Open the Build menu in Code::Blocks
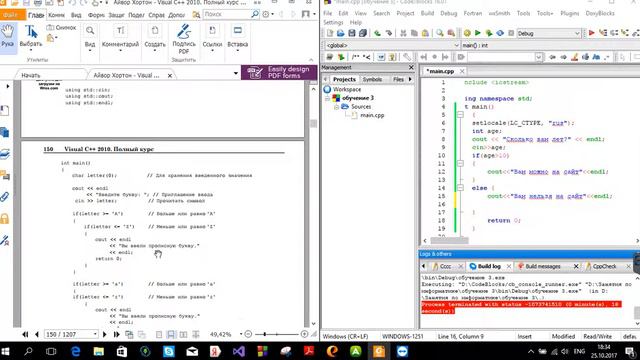The image size is (640, 360). coord(427,13)
